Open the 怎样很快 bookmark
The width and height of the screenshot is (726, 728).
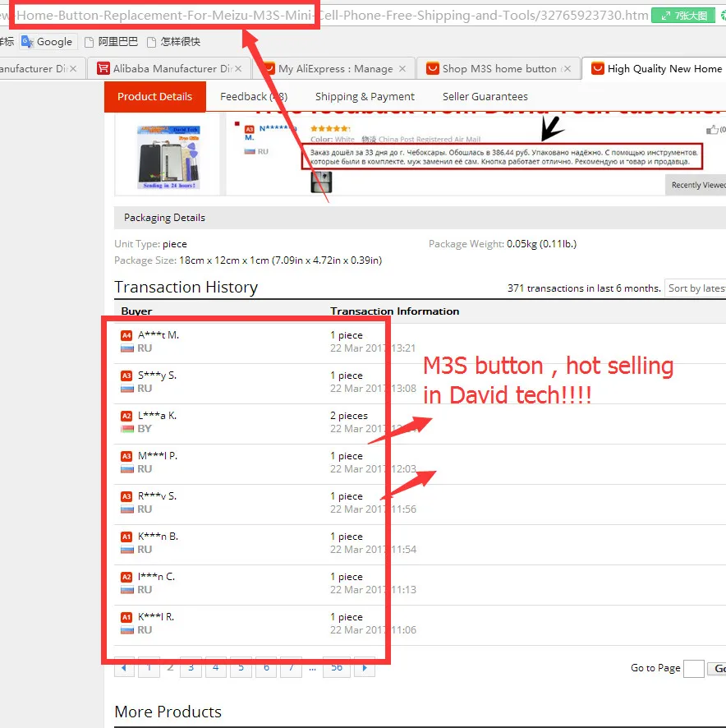click(x=174, y=42)
